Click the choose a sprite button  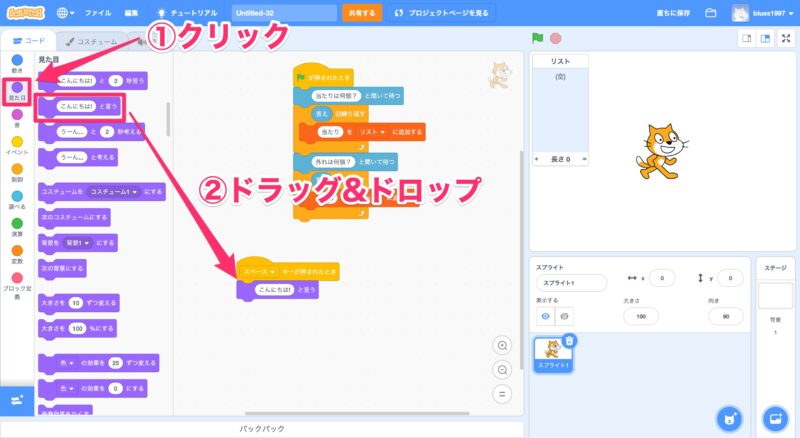(731, 417)
